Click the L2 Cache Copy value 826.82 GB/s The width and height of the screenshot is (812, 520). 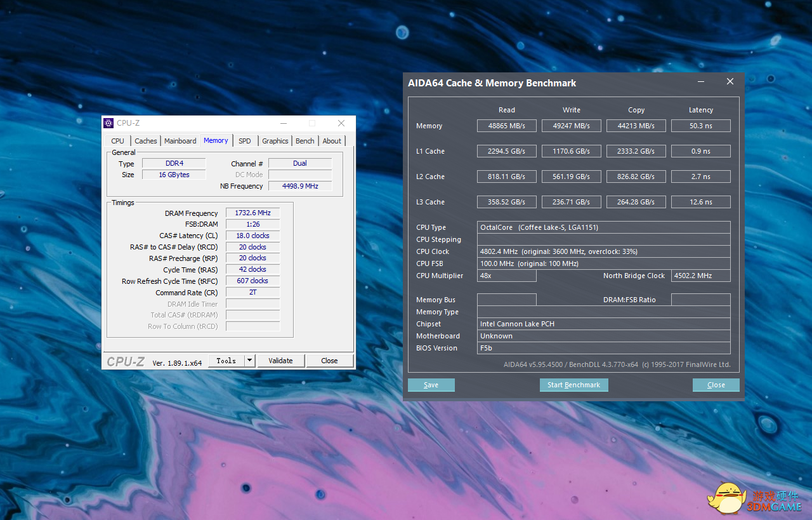pyautogui.click(x=636, y=177)
